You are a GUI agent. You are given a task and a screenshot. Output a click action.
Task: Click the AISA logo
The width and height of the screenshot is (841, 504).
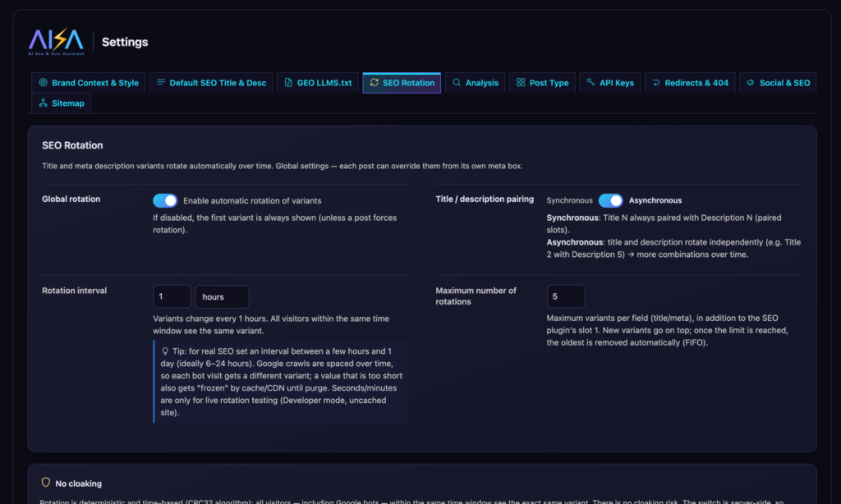click(x=57, y=42)
